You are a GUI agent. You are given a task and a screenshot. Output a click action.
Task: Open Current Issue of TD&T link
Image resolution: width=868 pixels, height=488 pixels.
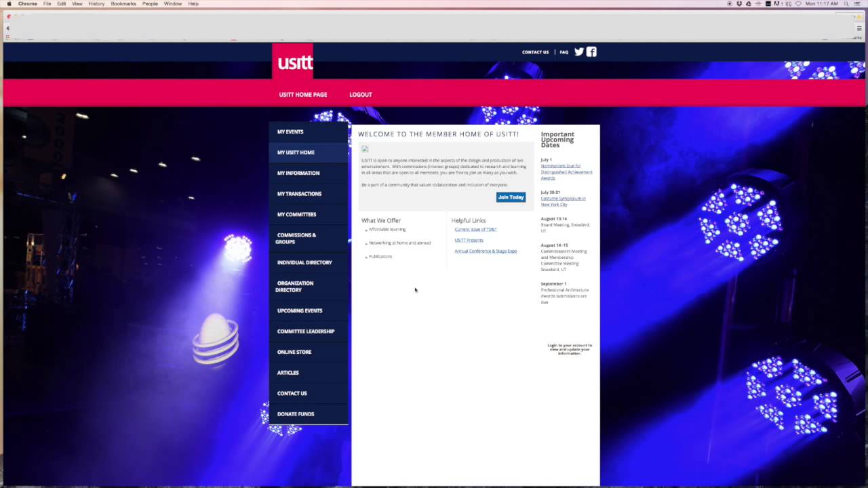point(475,229)
